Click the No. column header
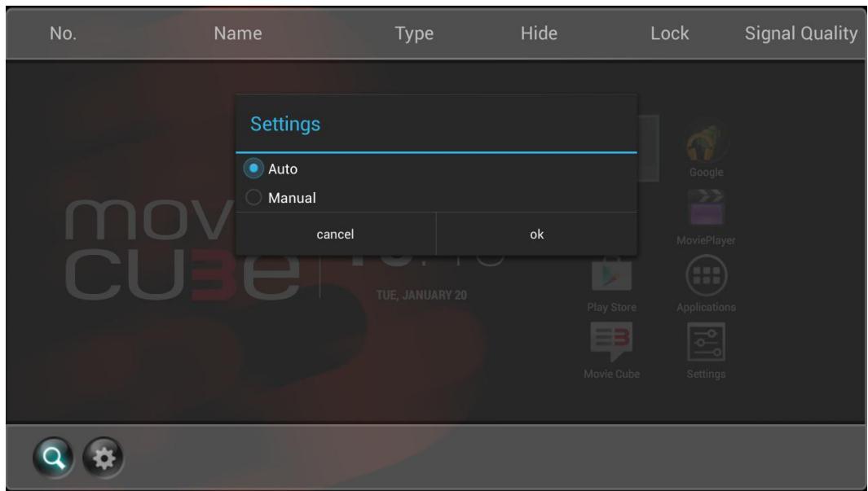Screen dimensions: 868x491 tap(63, 33)
